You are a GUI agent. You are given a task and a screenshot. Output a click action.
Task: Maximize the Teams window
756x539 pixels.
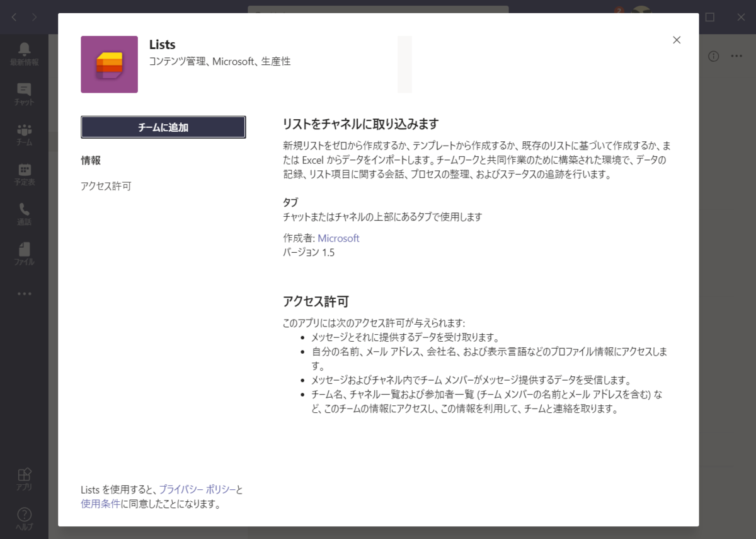[710, 17]
